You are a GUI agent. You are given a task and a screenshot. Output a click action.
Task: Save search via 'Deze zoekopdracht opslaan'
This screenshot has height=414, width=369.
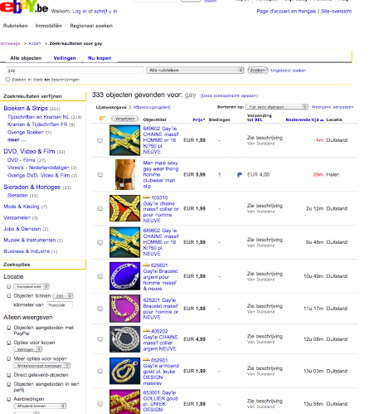click(x=229, y=96)
